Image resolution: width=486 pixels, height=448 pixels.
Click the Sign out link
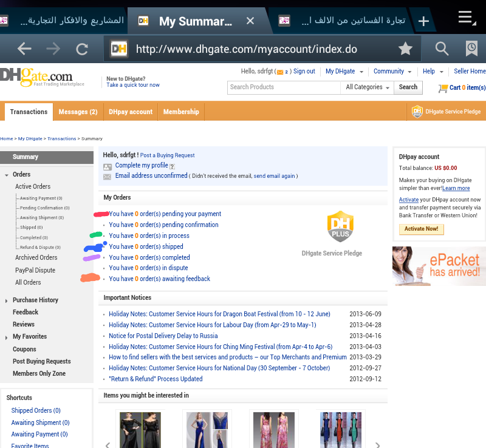[x=304, y=72]
